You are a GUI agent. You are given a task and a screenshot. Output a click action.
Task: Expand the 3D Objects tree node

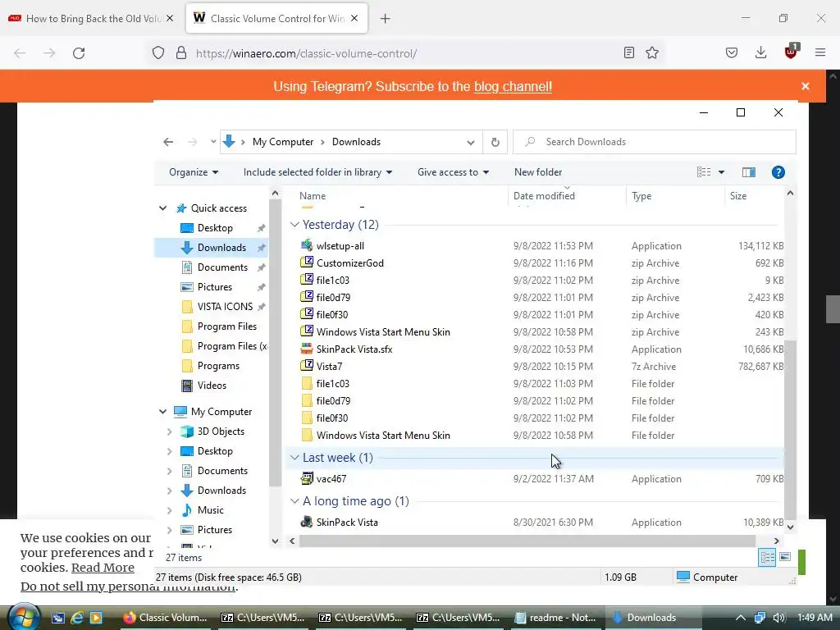pyautogui.click(x=169, y=431)
